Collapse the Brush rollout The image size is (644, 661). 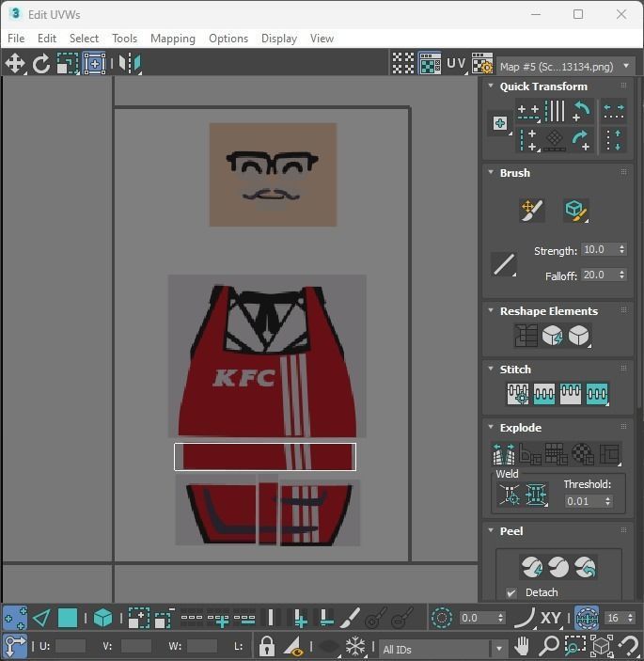pyautogui.click(x=491, y=172)
